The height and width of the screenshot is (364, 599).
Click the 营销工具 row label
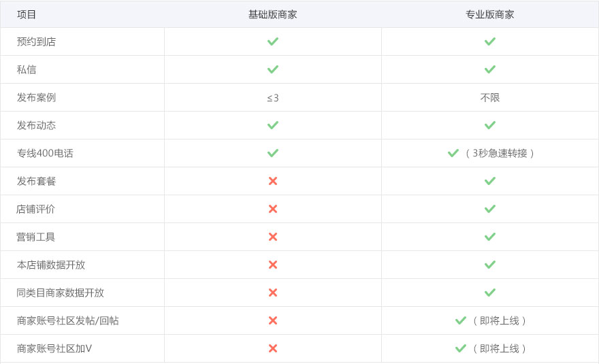(x=36, y=237)
